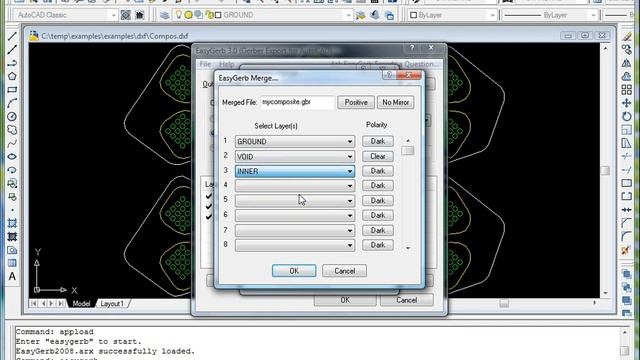Screen dimensions: 640x360
Task: Open the Help menu in EasyGerb window
Action: [x=227, y=64]
